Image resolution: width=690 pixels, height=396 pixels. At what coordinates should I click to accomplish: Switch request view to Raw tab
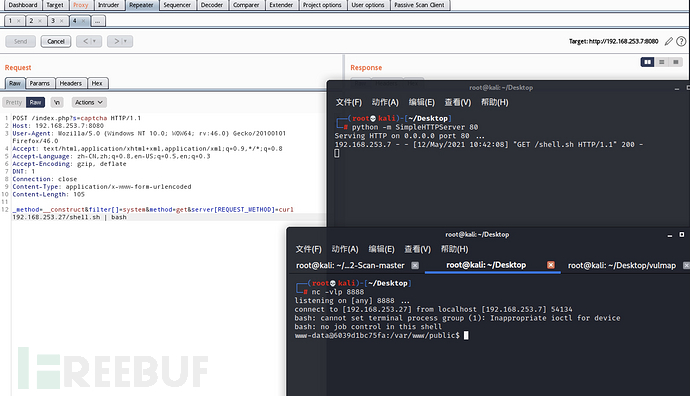pos(15,83)
